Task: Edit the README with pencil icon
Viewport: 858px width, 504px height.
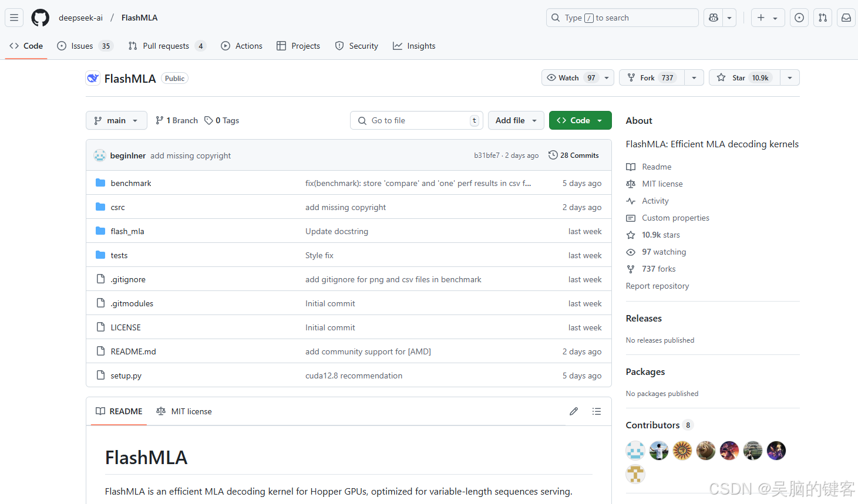Action: [x=574, y=411]
